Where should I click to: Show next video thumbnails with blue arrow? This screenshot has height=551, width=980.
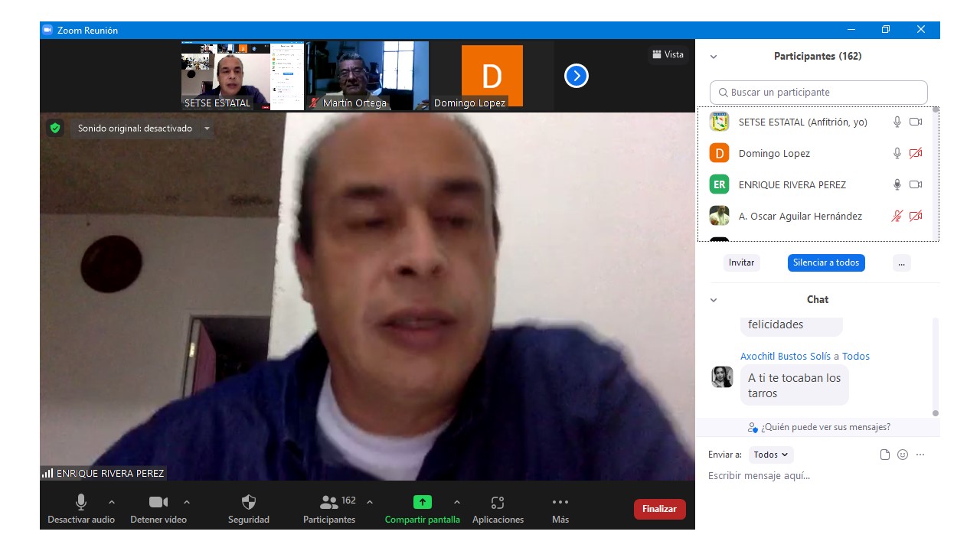tap(577, 76)
